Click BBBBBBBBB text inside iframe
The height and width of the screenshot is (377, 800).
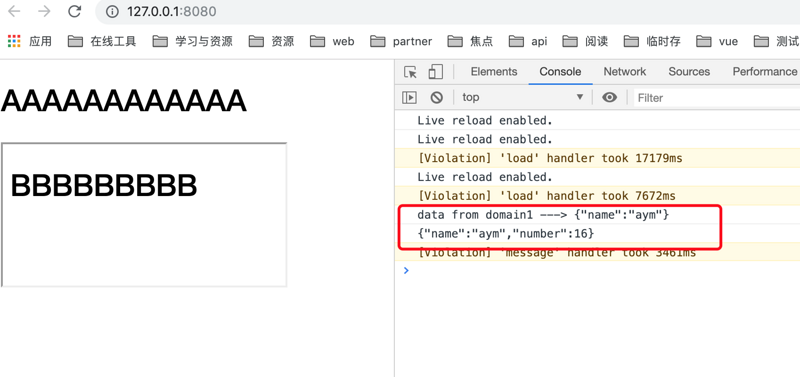[x=104, y=186]
